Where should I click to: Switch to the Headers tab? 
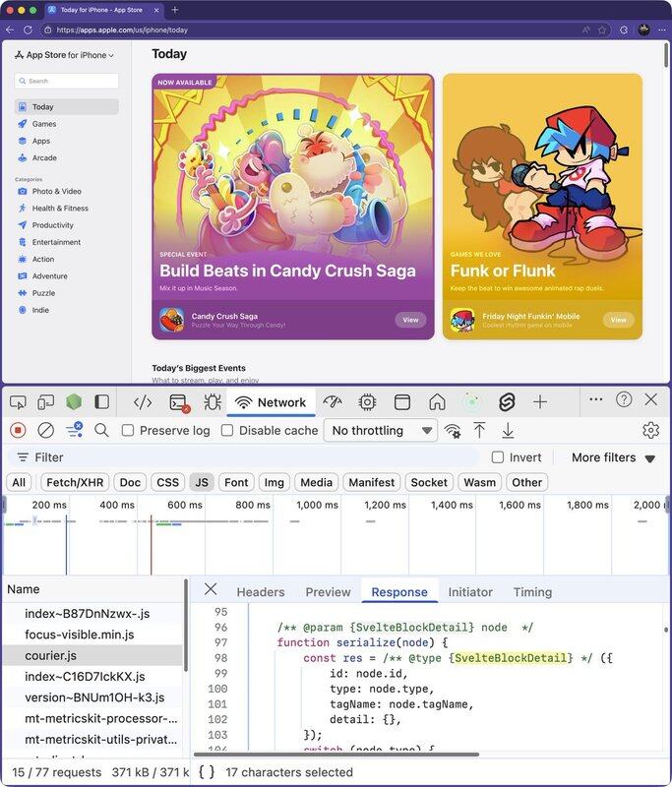pyautogui.click(x=260, y=592)
